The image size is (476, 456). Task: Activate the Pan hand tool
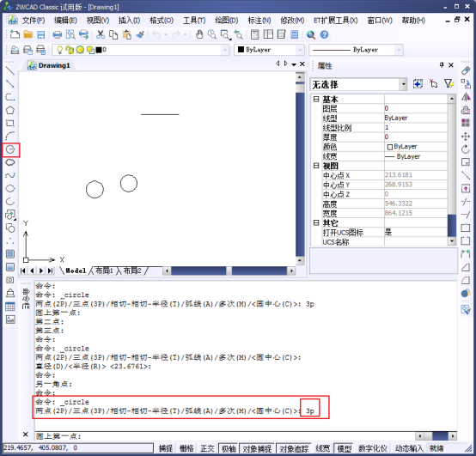(199, 34)
